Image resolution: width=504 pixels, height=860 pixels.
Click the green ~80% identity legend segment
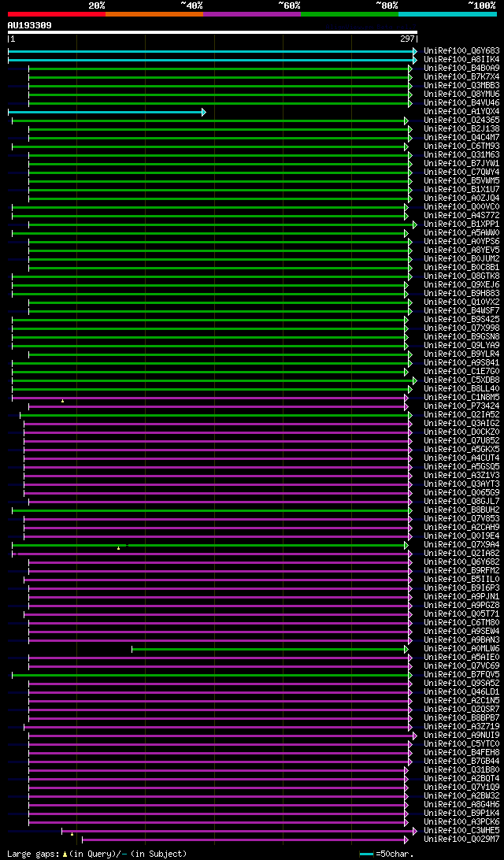point(350,13)
